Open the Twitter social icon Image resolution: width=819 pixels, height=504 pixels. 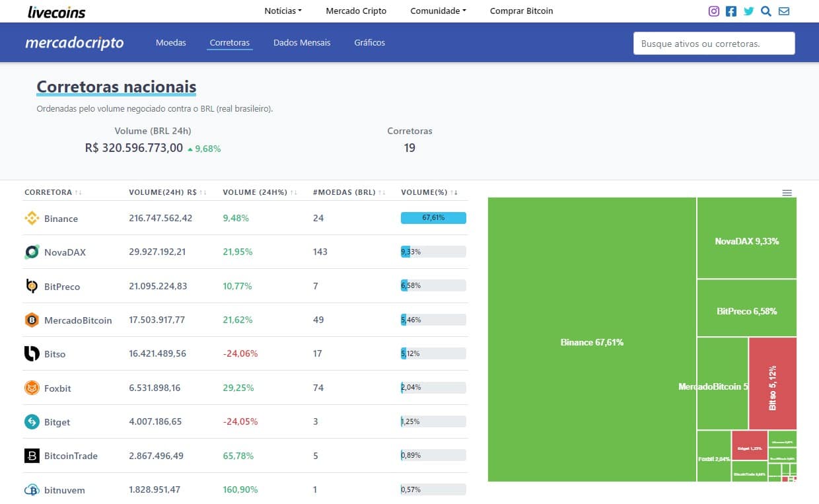pyautogui.click(x=748, y=11)
